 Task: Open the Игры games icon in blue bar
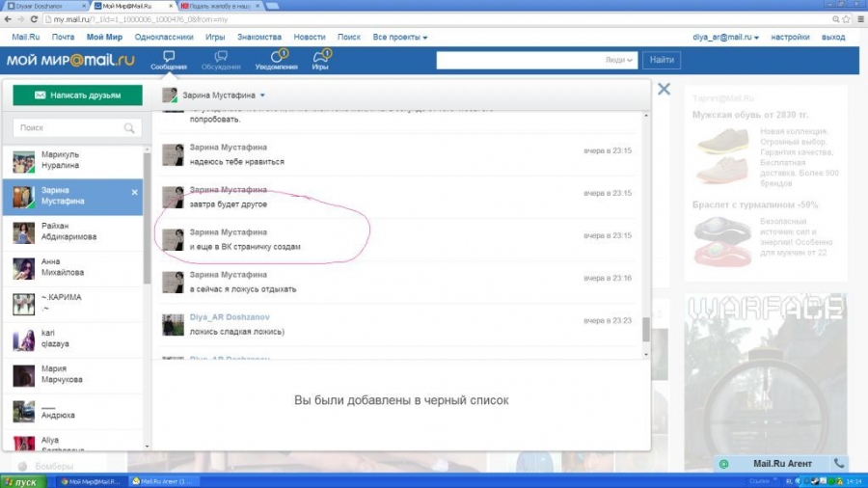320,60
